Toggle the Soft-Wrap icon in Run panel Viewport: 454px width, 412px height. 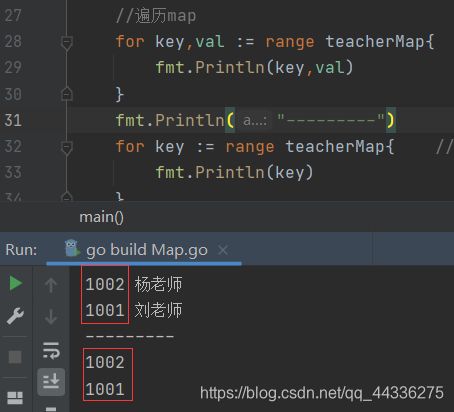pyautogui.click(x=51, y=351)
